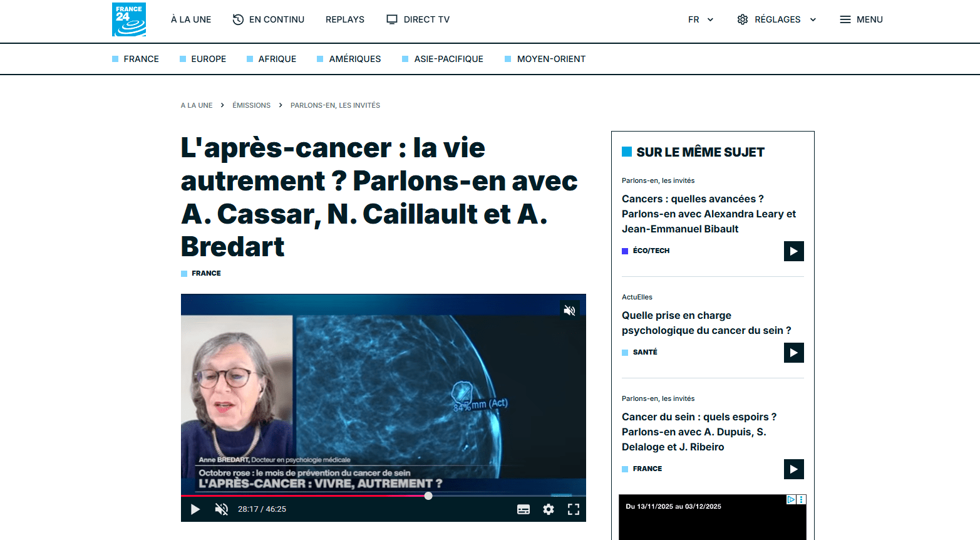Click the ad info icon in the advertisement

(791, 499)
